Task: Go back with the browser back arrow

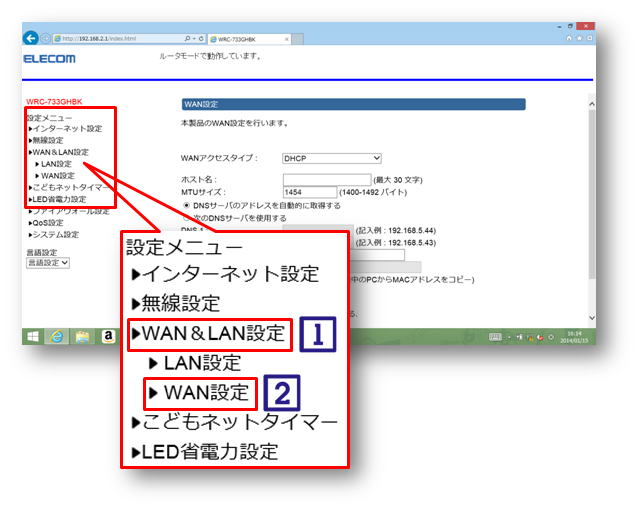Action: (31, 38)
